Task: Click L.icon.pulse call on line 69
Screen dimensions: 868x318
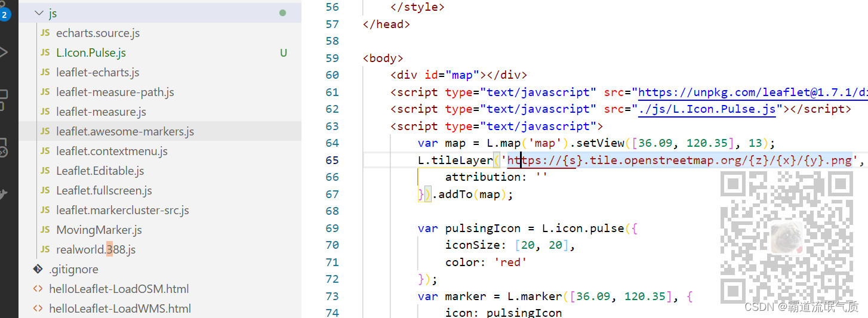Action: [x=583, y=229]
